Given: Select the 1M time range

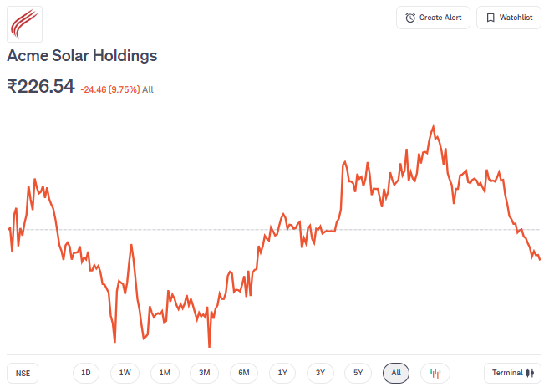Looking at the screenshot, I should [x=165, y=373].
